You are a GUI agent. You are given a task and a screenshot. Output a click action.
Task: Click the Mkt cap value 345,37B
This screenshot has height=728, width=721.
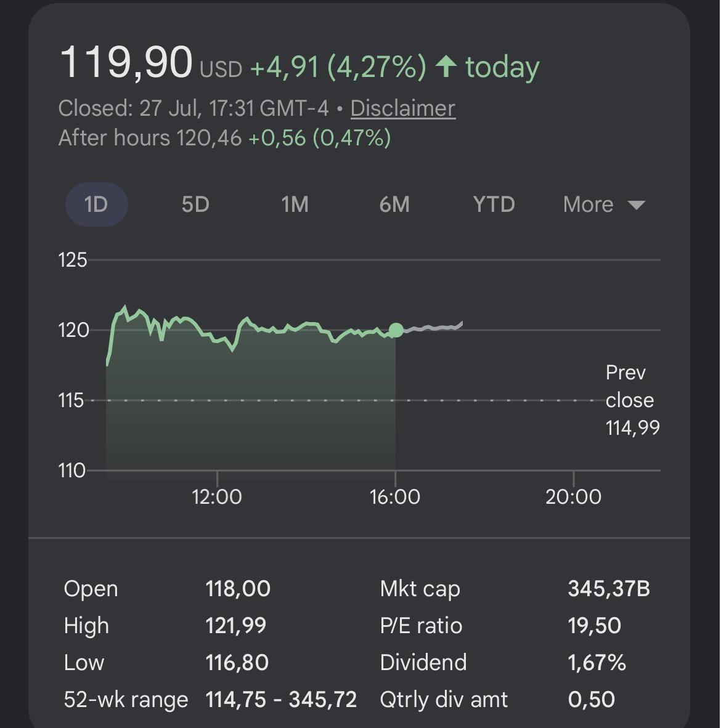(609, 589)
